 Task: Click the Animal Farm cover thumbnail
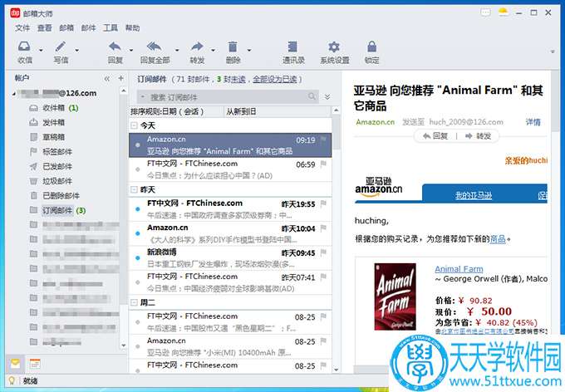click(x=395, y=296)
